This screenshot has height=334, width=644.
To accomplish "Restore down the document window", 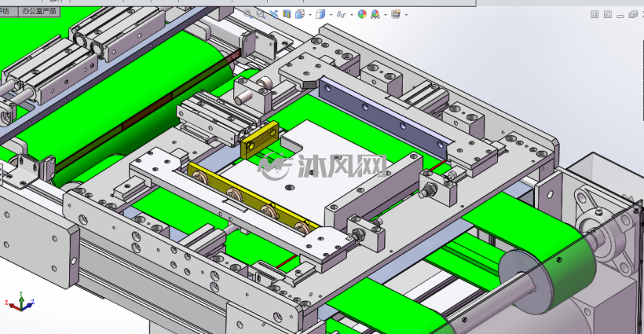I will pyautogui.click(x=633, y=15).
